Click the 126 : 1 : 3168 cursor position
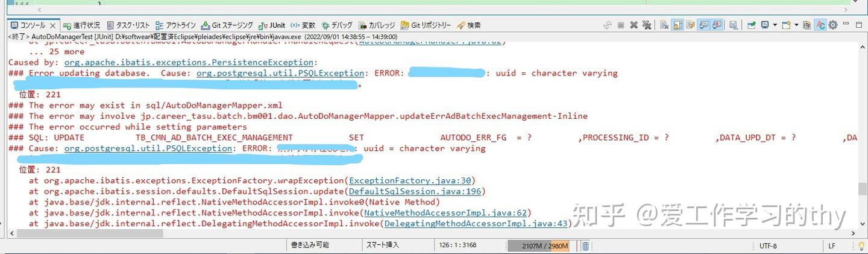Screen dimensions: 868x254 458,246
